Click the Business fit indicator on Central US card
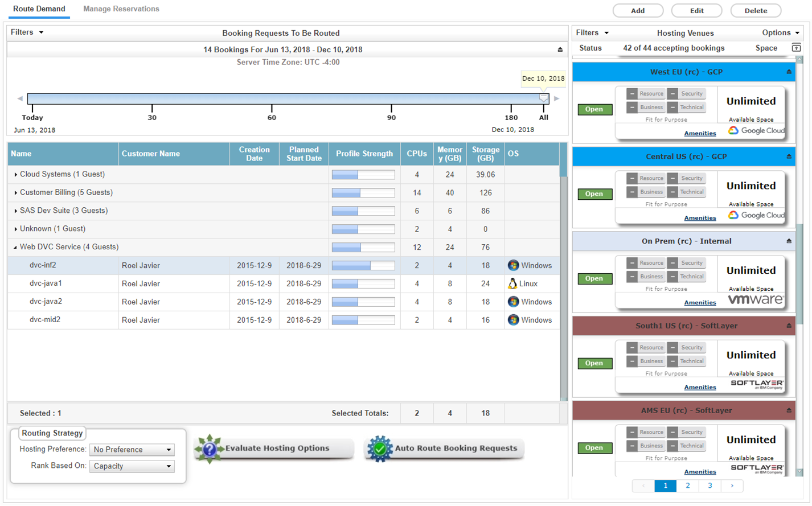 (646, 192)
